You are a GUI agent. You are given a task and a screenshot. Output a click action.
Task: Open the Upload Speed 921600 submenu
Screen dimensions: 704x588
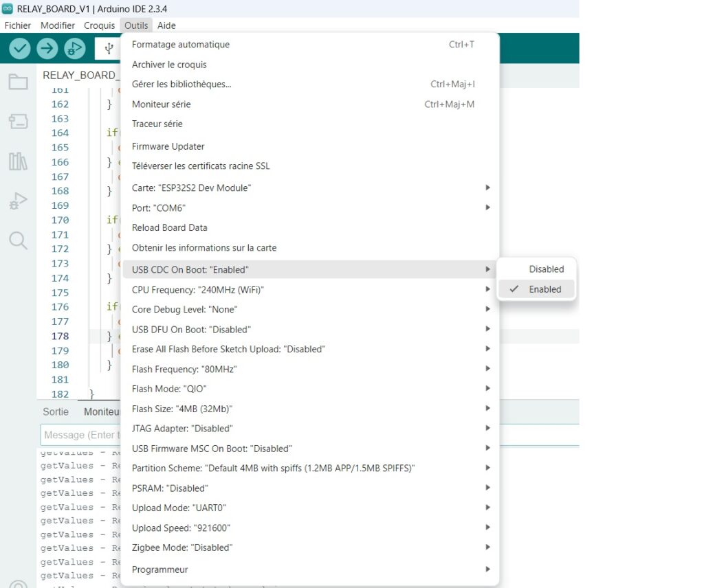coord(309,528)
